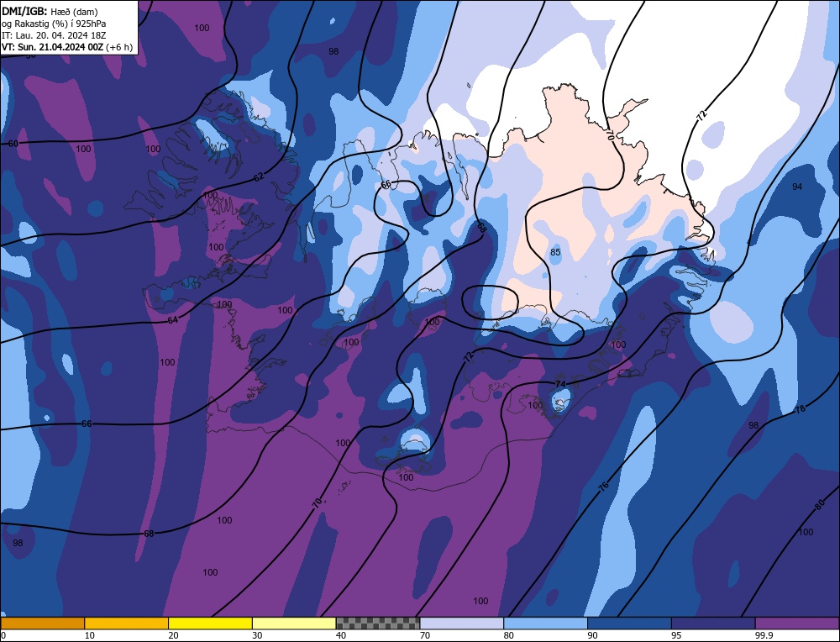This screenshot has height=642, width=840.
Task: Click the '74' contour label
Action: (560, 384)
